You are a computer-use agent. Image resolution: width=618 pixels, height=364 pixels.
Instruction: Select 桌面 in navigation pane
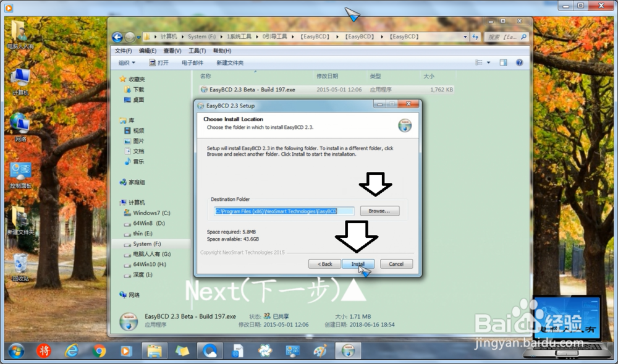(x=134, y=99)
